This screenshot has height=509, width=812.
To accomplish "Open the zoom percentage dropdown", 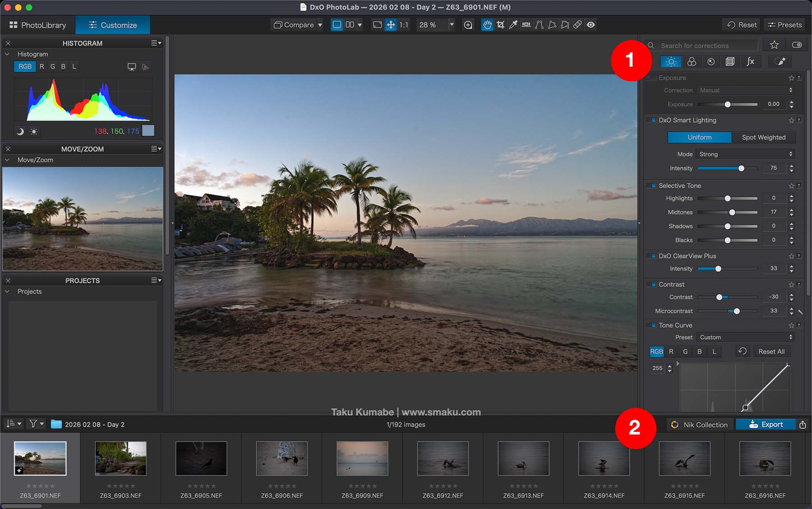I will [451, 25].
